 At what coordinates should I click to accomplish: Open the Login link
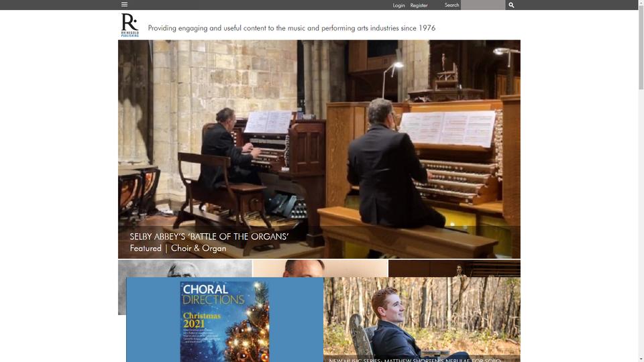click(398, 5)
